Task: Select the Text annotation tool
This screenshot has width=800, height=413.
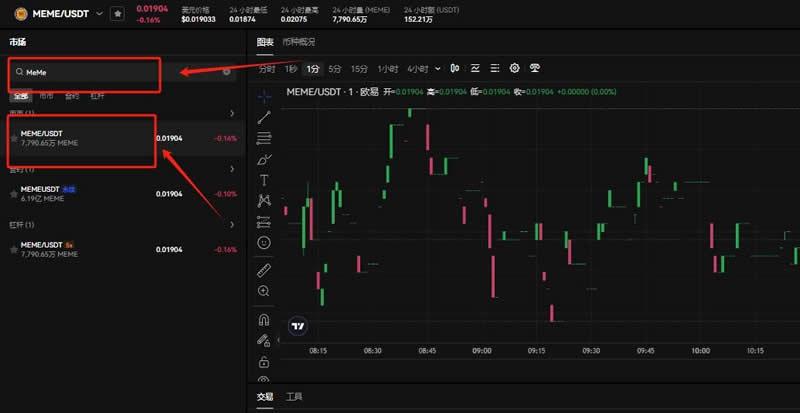Action: [x=264, y=180]
